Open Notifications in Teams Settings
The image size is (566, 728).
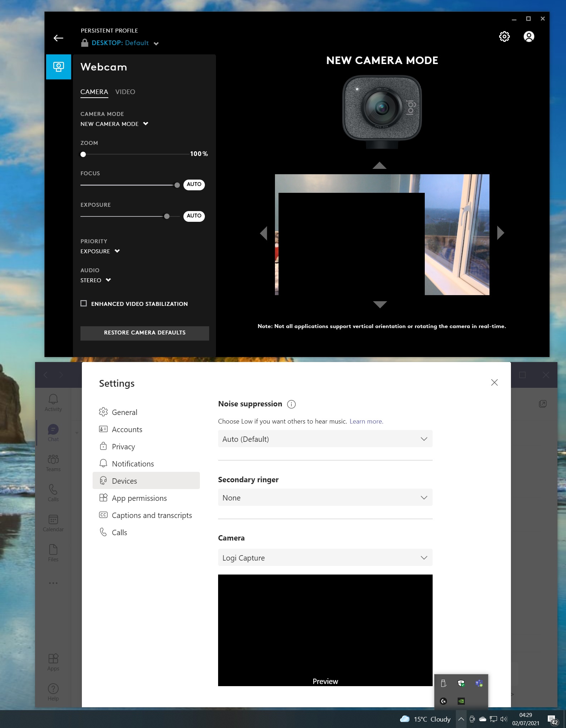click(x=146, y=464)
